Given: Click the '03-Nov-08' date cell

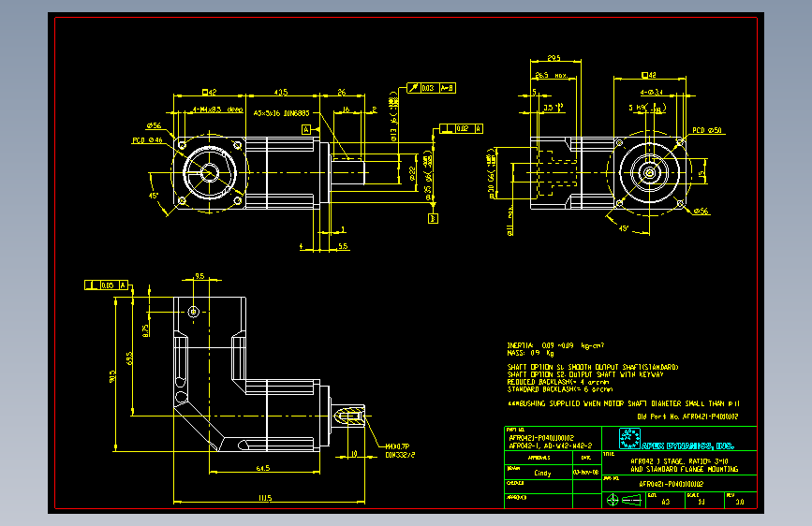Looking at the screenshot, I should 586,472.
